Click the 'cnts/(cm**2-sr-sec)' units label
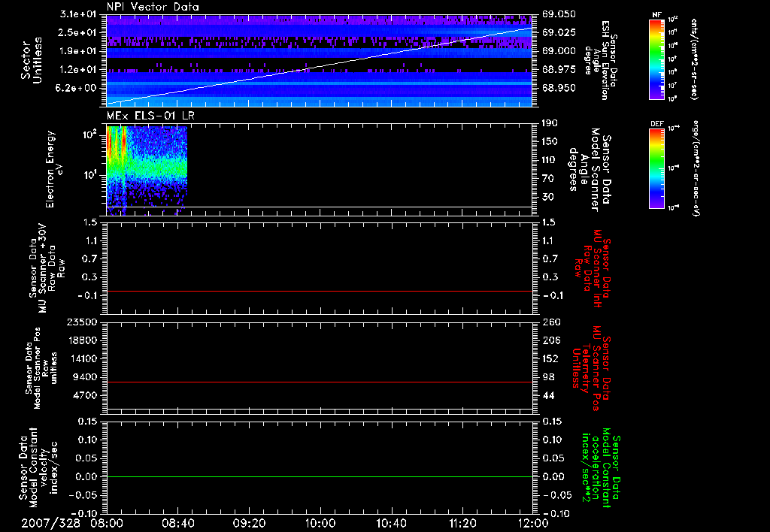Screen dimensions: 770x532 (x=694, y=59)
